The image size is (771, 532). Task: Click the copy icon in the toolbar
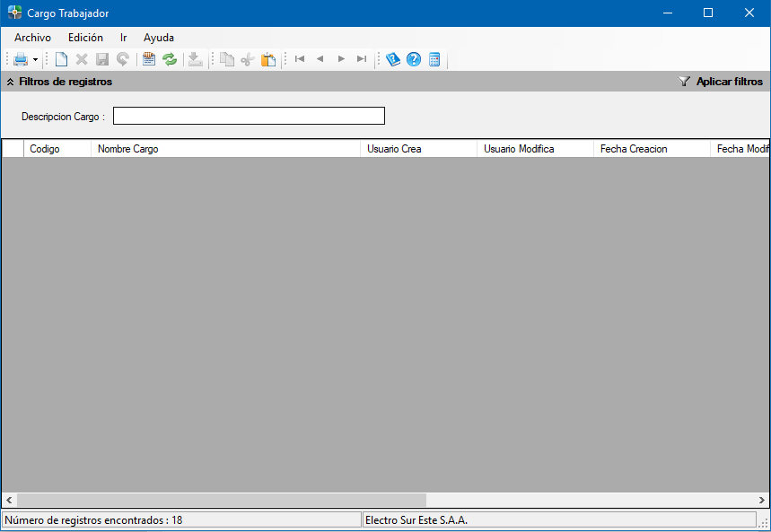tap(227, 59)
